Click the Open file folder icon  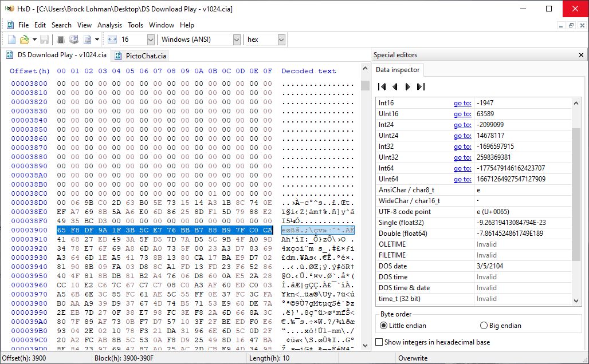(25, 39)
